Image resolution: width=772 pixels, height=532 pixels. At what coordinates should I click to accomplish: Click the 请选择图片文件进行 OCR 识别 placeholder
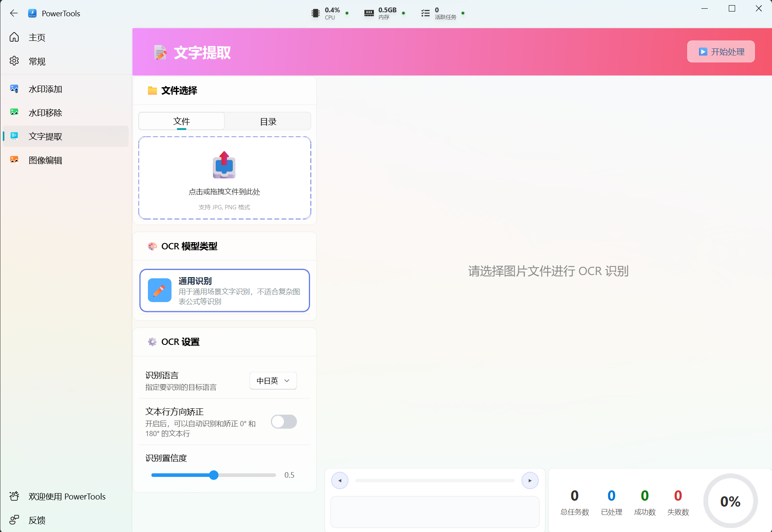click(548, 271)
